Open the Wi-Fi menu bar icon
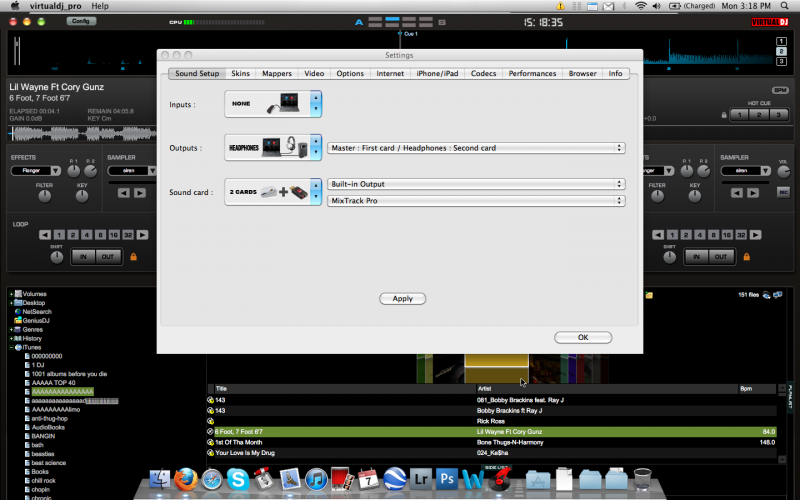The image size is (800, 500). pos(640,6)
